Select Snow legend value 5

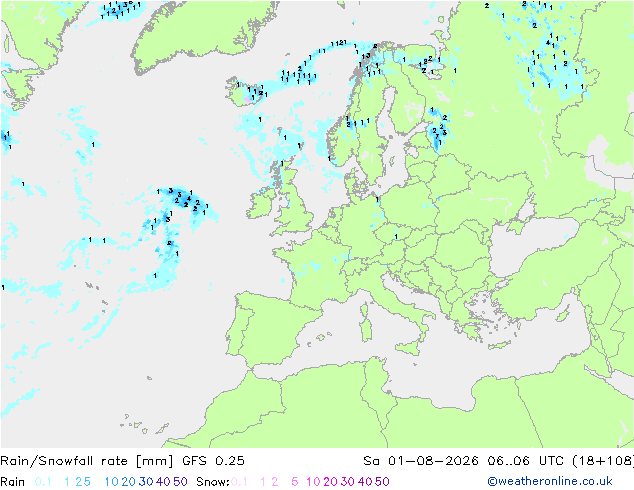[295, 482]
